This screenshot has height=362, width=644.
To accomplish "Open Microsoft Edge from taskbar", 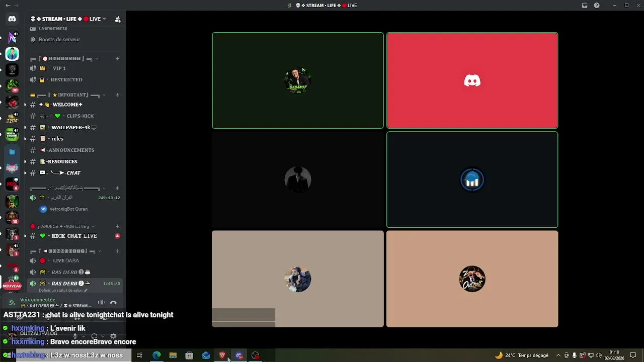I will click(156, 355).
